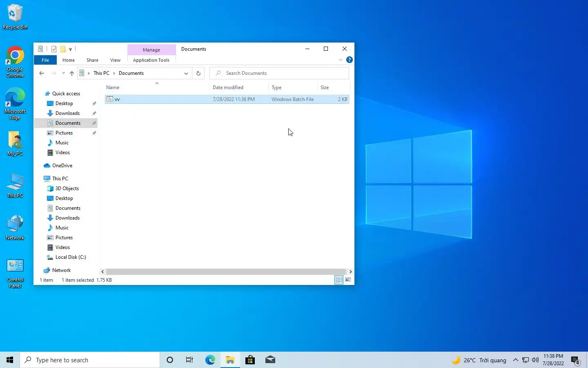Viewport: 588px width, 368px height.
Task: Open the File tab
Action: (45, 60)
